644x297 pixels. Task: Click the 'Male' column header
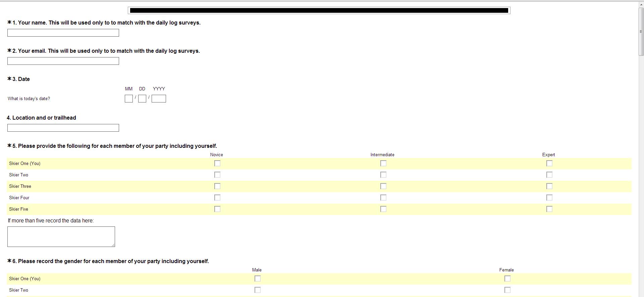[257, 270]
